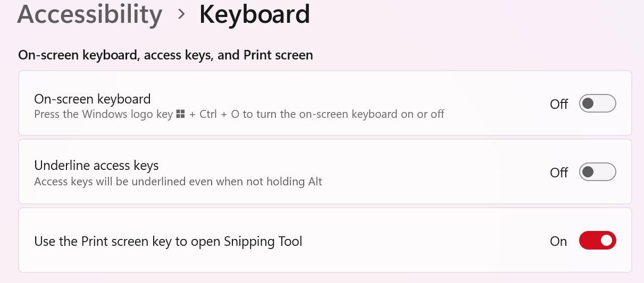
Task: Click the red toggle's white knob
Action: [x=607, y=241]
